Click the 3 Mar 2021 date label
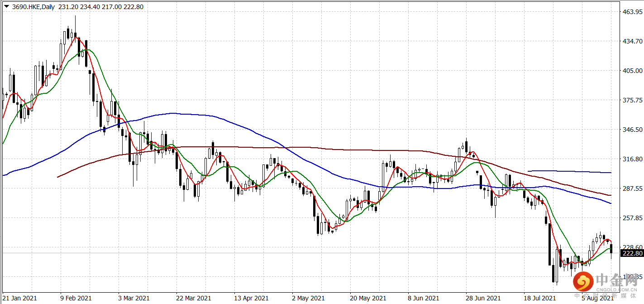 pos(134,298)
